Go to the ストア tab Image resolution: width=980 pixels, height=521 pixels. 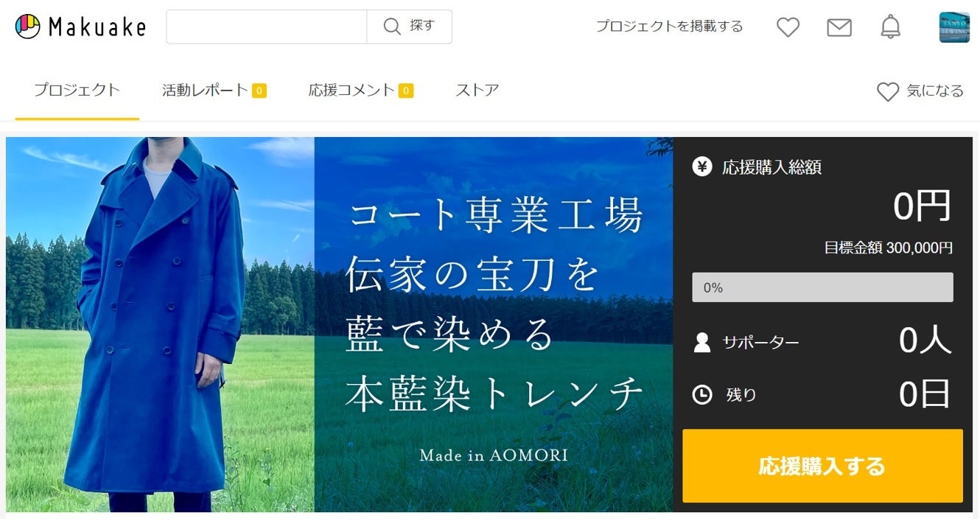click(x=477, y=90)
